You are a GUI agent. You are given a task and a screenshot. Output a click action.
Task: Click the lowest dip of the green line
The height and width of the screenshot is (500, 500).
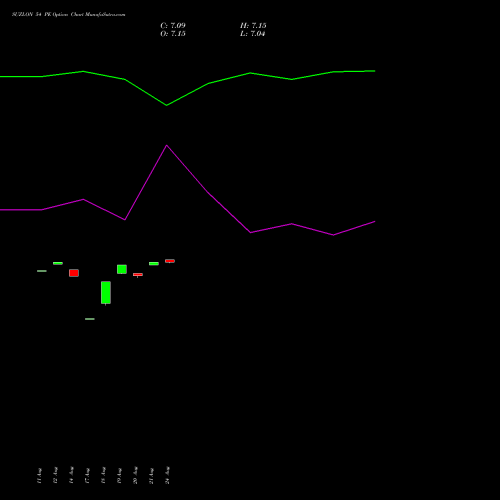(x=167, y=105)
